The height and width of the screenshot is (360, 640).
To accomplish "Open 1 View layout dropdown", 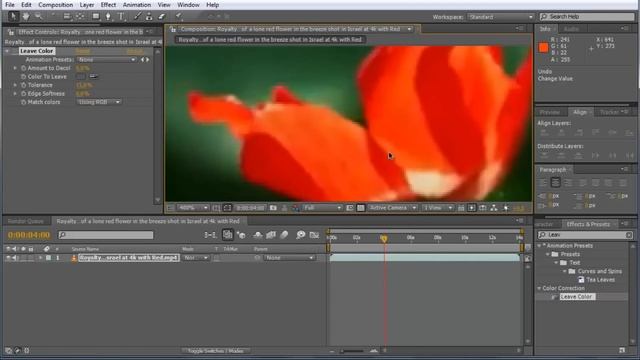I will 437,208.
